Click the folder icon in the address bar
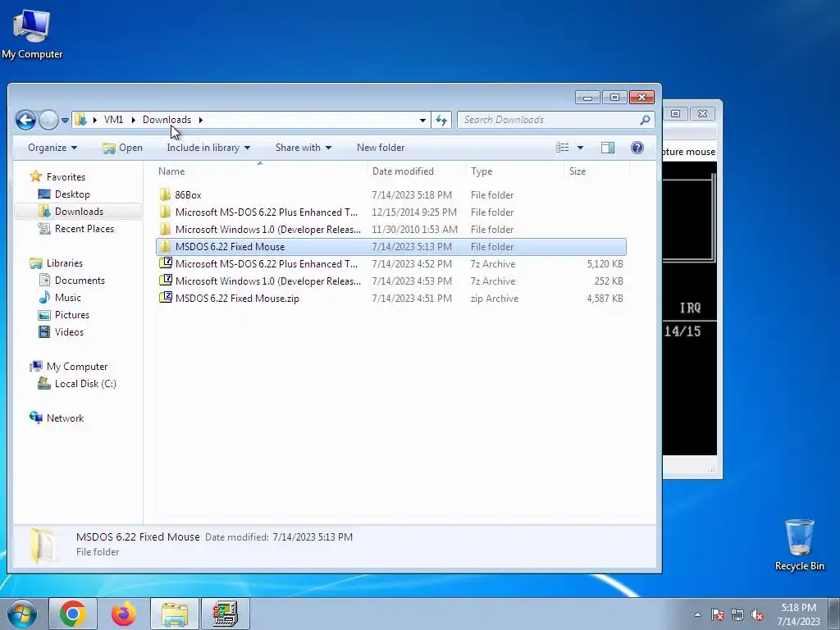Screen dimensions: 840x630 click(x=80, y=120)
